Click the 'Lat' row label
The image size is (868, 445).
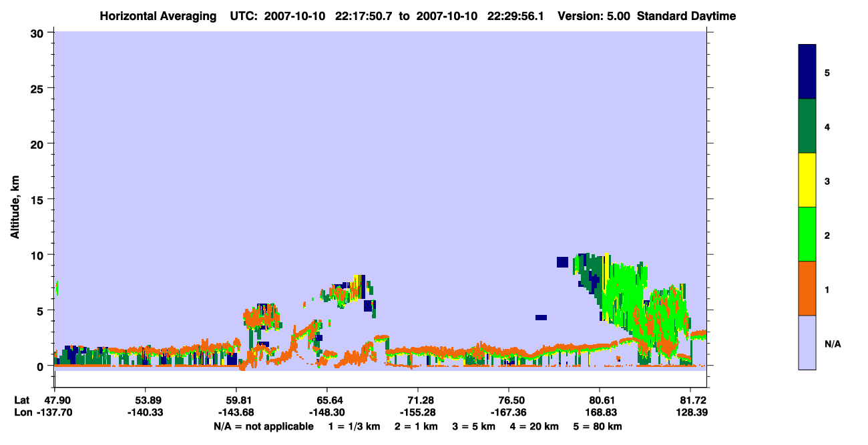point(22,400)
